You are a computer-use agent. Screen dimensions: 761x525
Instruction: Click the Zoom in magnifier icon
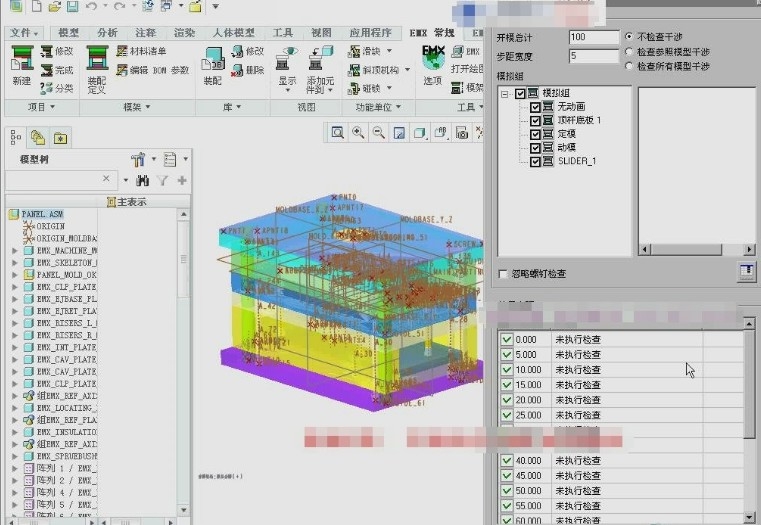click(x=358, y=132)
